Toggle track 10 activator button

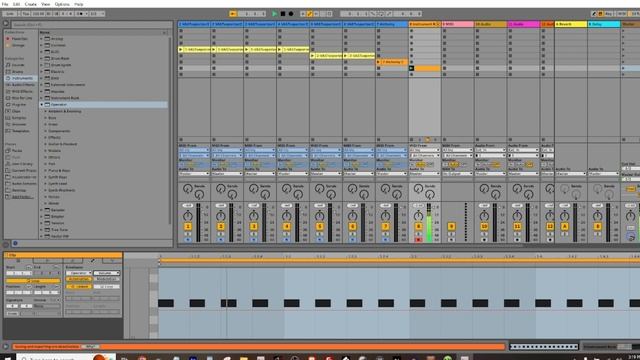(484, 226)
